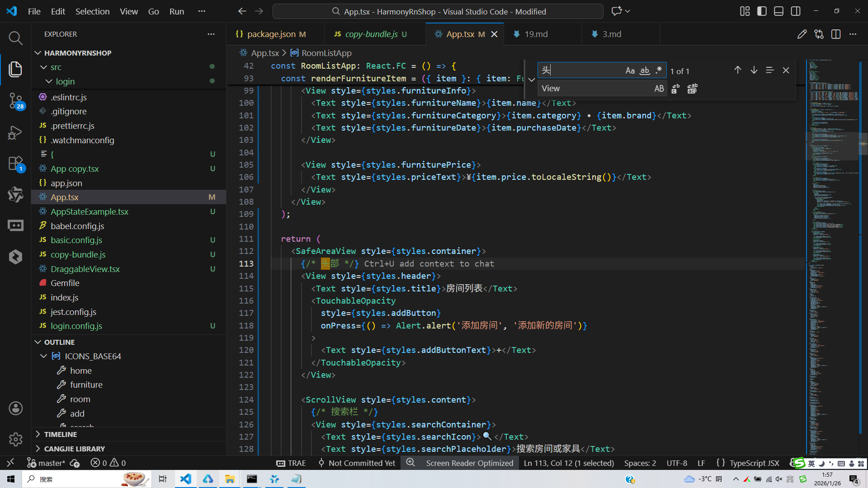Switch to the package.json tab
Image resolution: width=868 pixels, height=488 pixels.
271,34
